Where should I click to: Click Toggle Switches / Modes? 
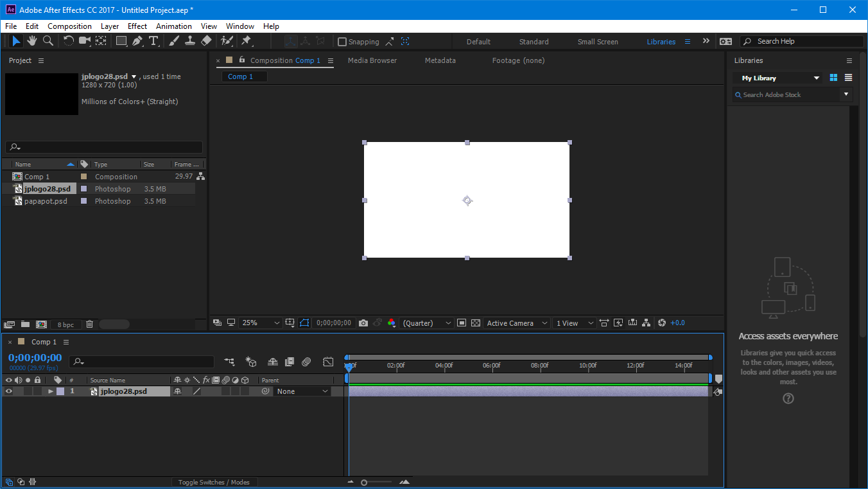coord(215,481)
